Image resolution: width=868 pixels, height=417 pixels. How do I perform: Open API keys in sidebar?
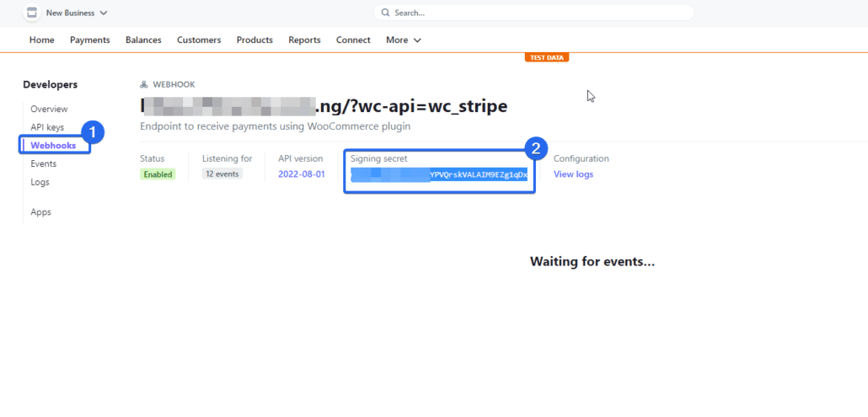click(x=47, y=127)
